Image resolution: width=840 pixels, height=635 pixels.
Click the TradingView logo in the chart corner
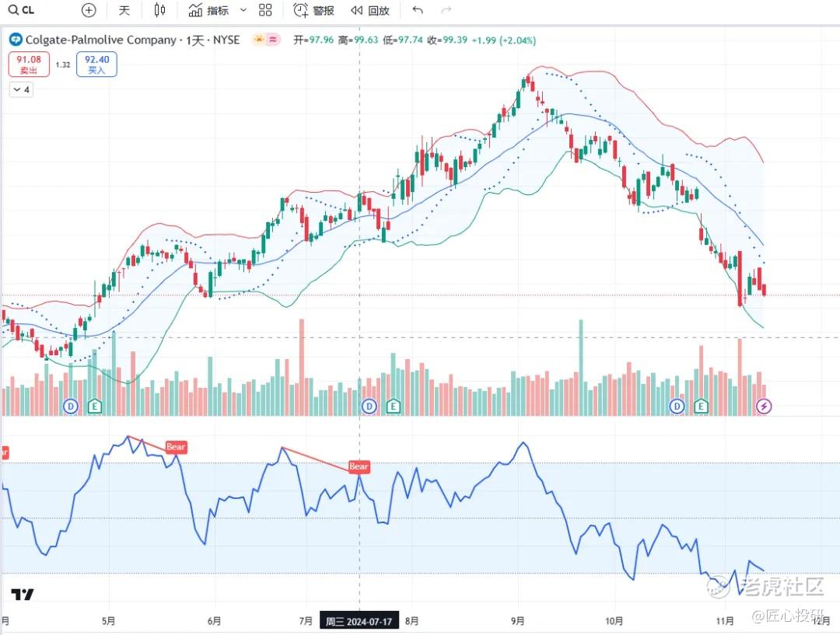coord(23,595)
